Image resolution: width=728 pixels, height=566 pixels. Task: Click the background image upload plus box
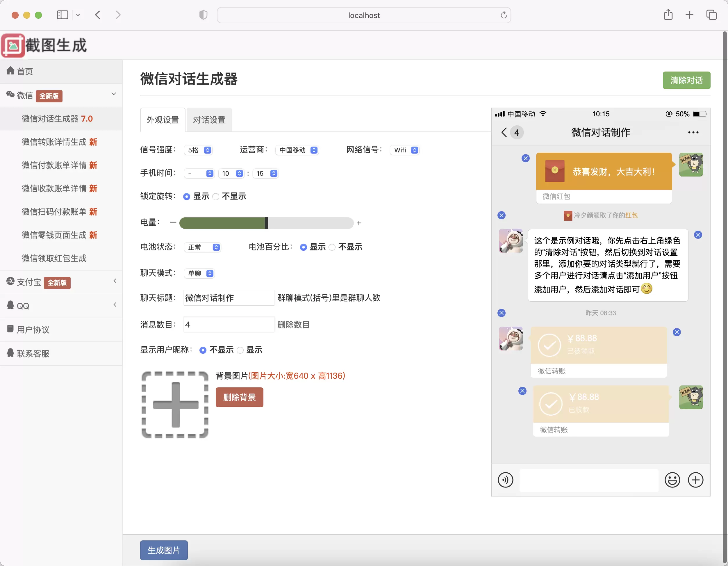[x=175, y=405]
